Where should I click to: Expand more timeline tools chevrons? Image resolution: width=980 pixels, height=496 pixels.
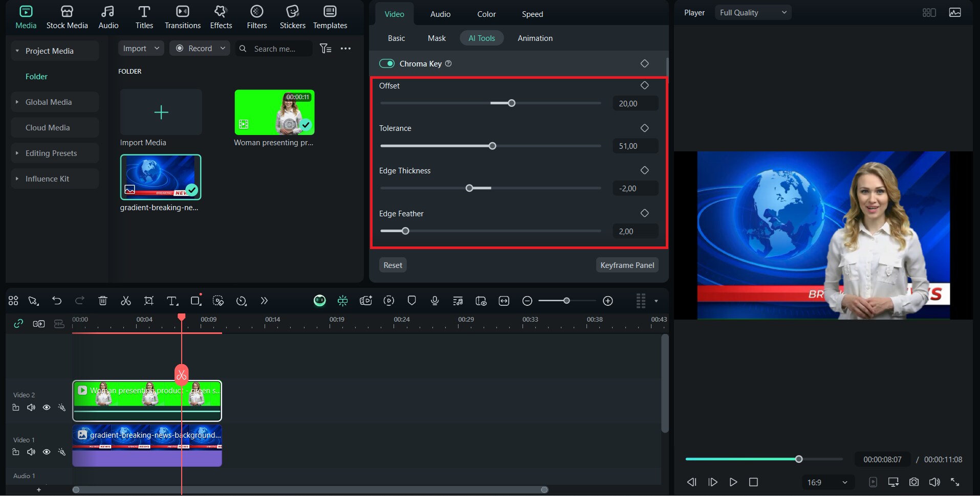(264, 301)
